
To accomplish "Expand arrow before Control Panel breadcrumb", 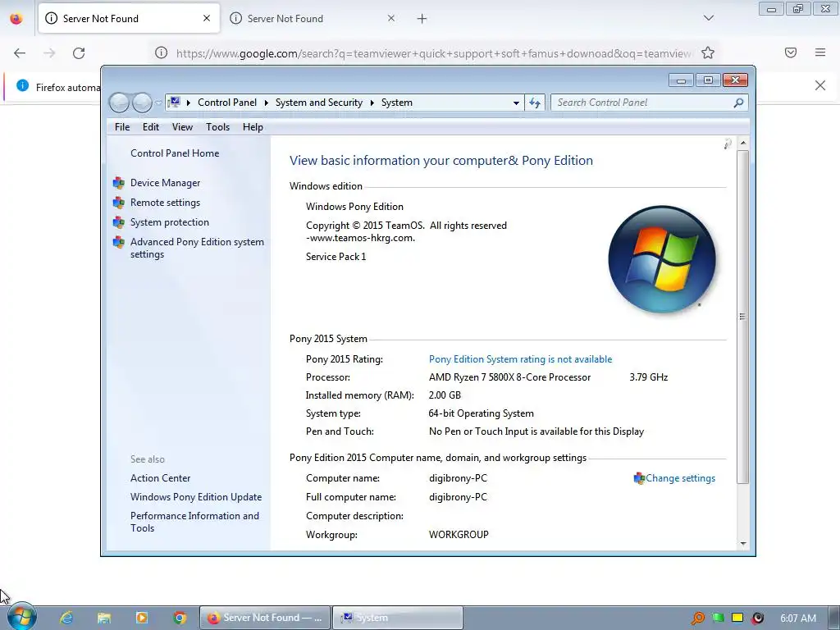I will (189, 103).
